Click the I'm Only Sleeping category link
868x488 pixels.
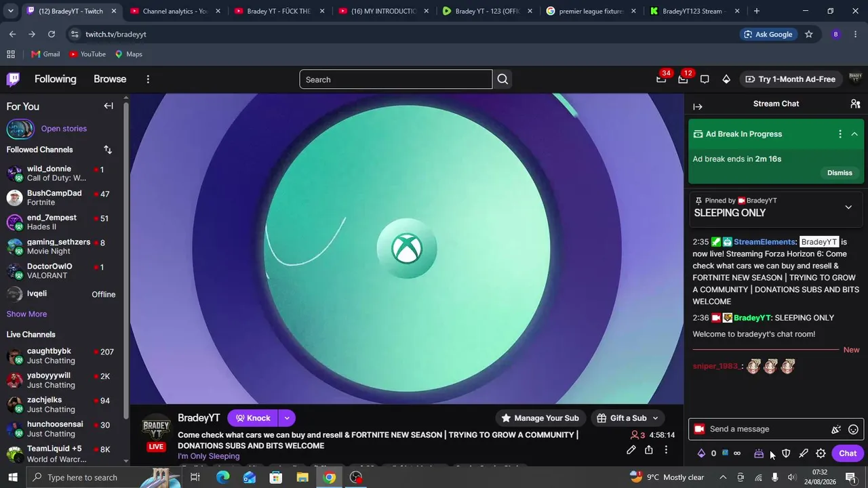pyautogui.click(x=209, y=456)
